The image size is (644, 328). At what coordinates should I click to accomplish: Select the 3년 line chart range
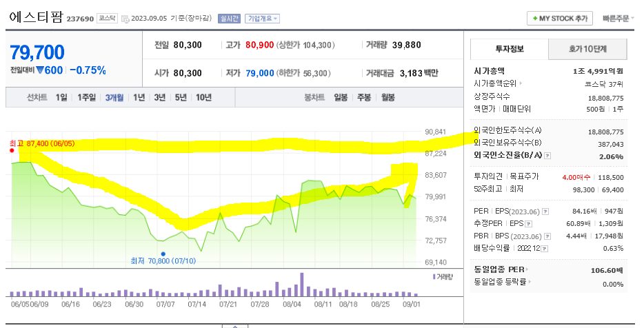(160, 97)
